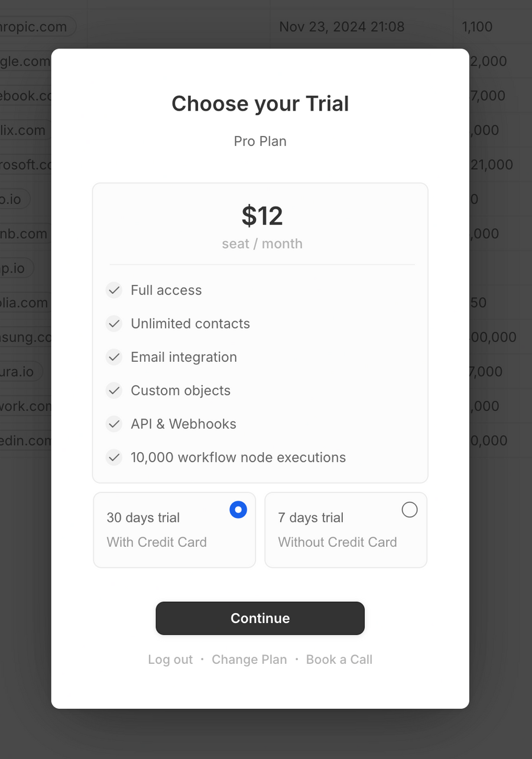
Task: Click the Nov 23 2024 timestamp row
Action: tap(342, 27)
